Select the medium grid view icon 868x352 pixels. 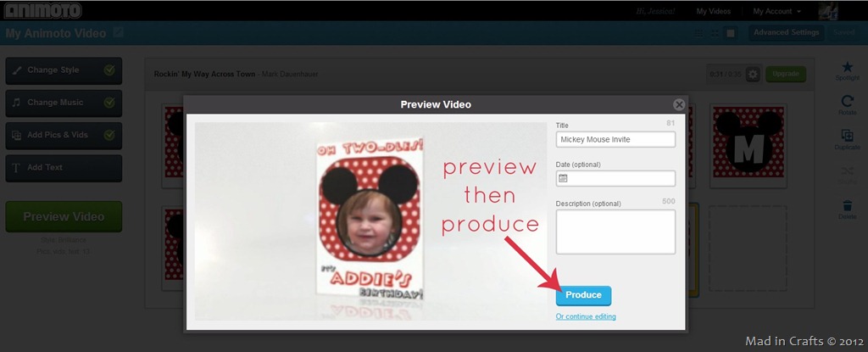coord(715,33)
